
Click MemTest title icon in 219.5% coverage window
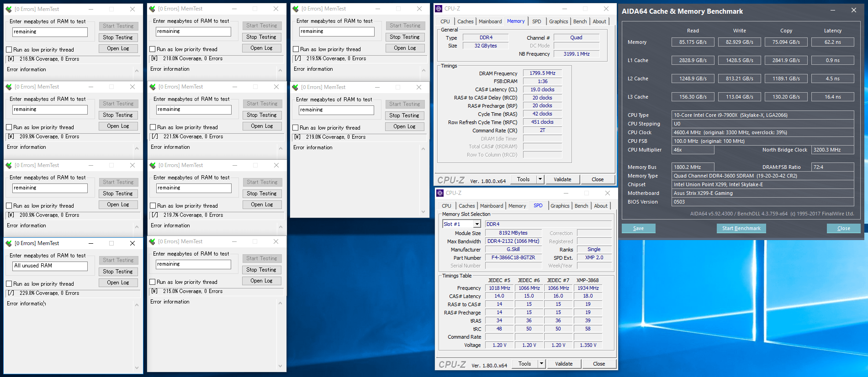296,9
